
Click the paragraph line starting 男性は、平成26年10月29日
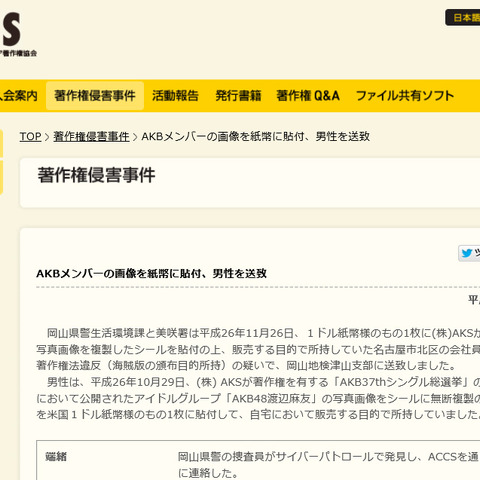tap(263, 382)
